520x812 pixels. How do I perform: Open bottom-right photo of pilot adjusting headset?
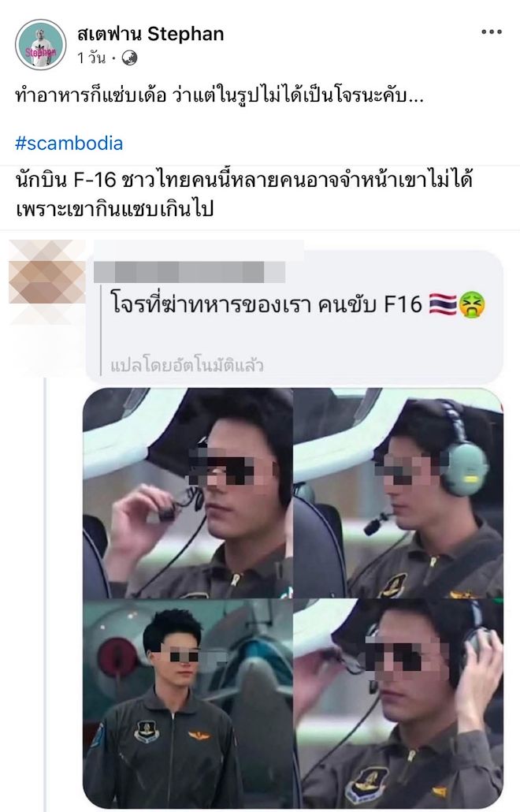(x=399, y=703)
